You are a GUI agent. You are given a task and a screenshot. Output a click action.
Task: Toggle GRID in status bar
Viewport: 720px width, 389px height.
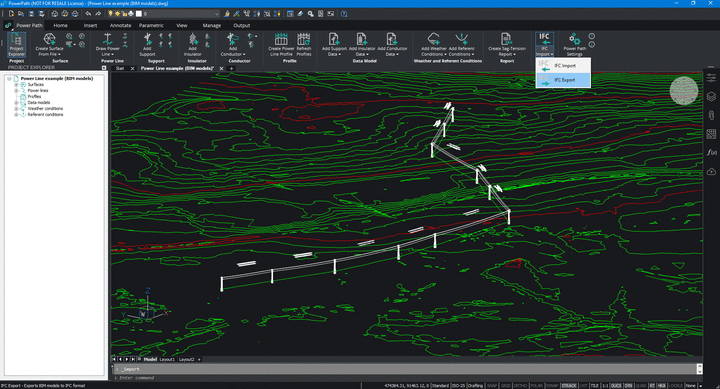(506, 386)
